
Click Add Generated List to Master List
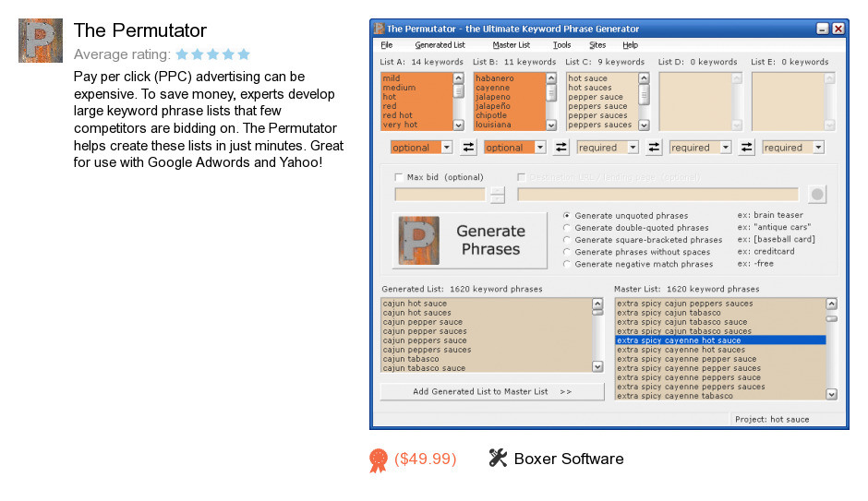(492, 391)
